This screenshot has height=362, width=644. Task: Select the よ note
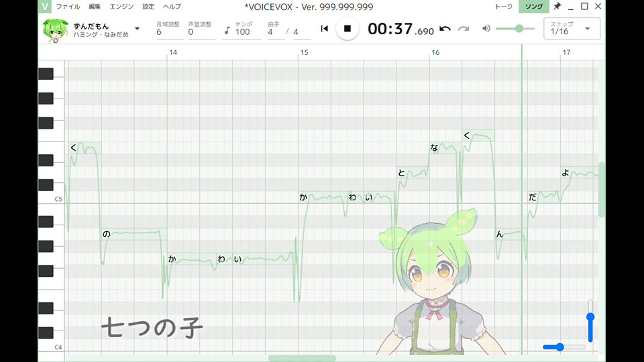click(x=579, y=172)
